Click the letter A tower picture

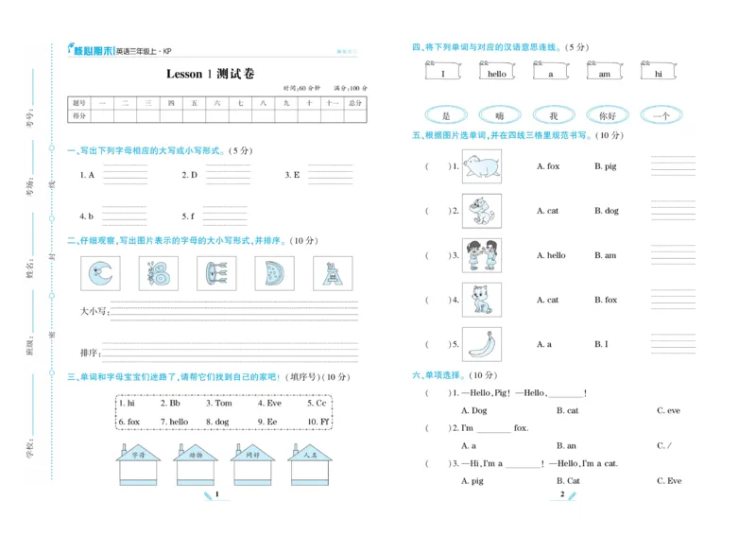click(x=331, y=271)
